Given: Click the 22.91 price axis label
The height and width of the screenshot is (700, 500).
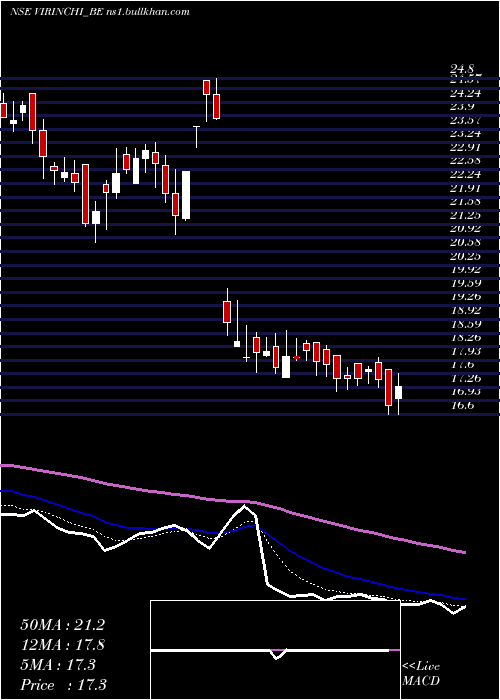Looking at the screenshot, I should (x=465, y=148).
